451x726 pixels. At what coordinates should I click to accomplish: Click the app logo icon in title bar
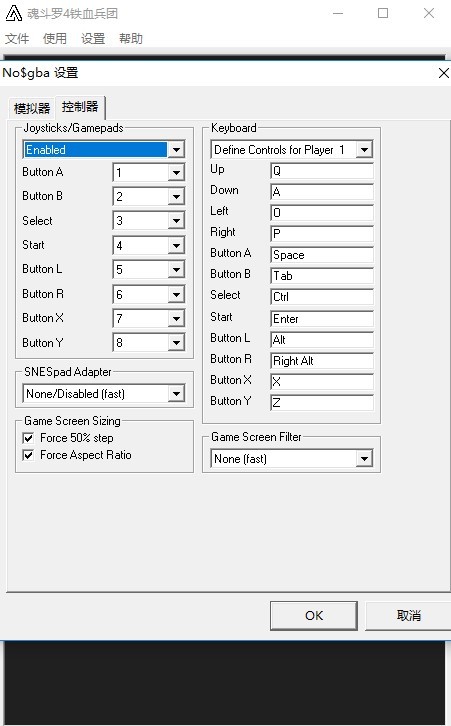pos(13,13)
